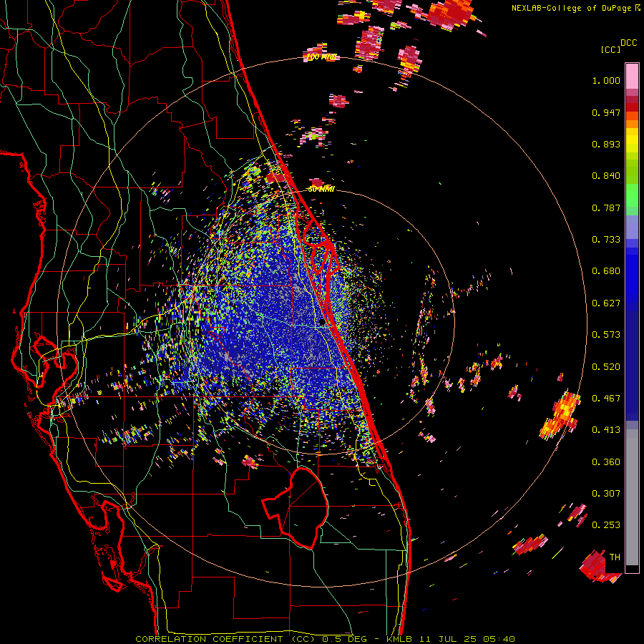Viewport: 644px width, 644px height.
Task: Click the 100 NMI range ring label
Action: click(321, 57)
